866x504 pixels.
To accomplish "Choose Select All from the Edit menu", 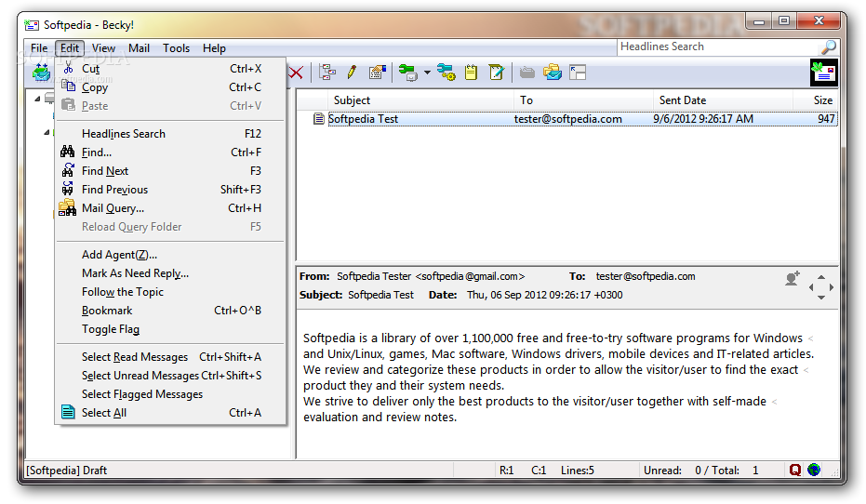I will (x=170, y=413).
